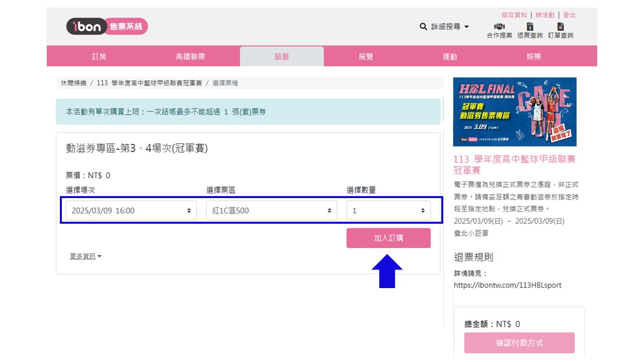Screen dimensions: 644x362
Task: Click the ibon 售票系統 logo
Action: [x=107, y=27]
